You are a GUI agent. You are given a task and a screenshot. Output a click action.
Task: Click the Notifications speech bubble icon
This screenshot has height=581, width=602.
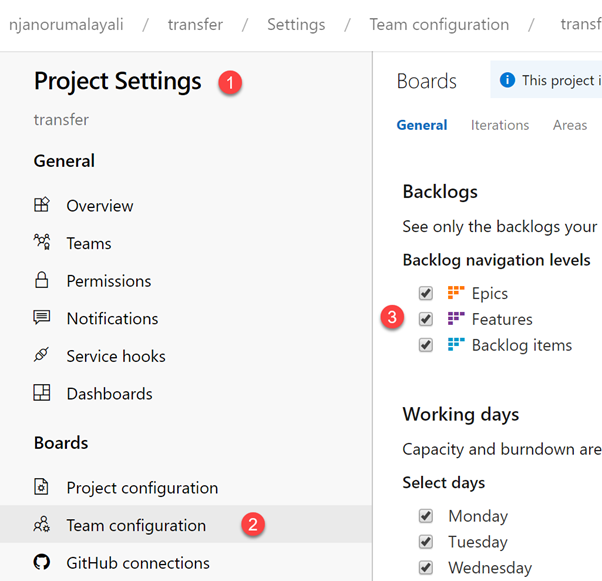41,318
